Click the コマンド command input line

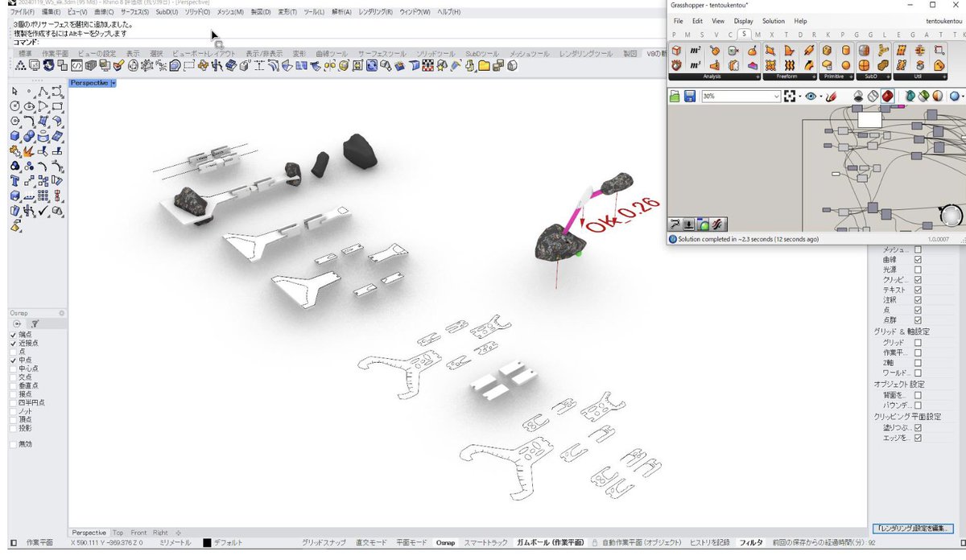tap(338, 41)
